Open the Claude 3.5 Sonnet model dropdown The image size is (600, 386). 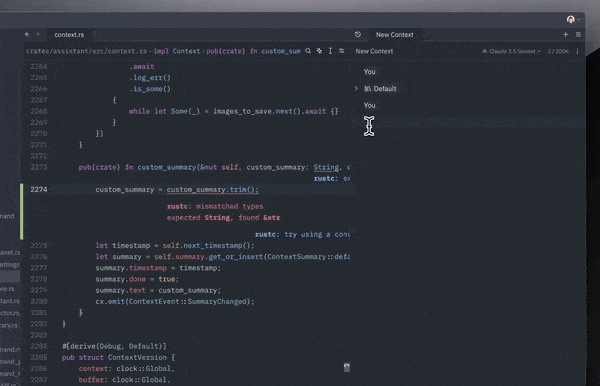511,51
